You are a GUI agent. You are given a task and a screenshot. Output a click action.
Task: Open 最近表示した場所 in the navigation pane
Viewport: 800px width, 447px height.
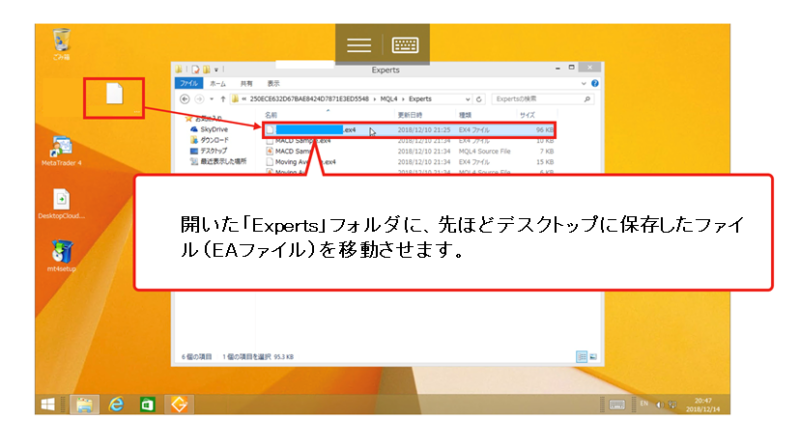218,161
